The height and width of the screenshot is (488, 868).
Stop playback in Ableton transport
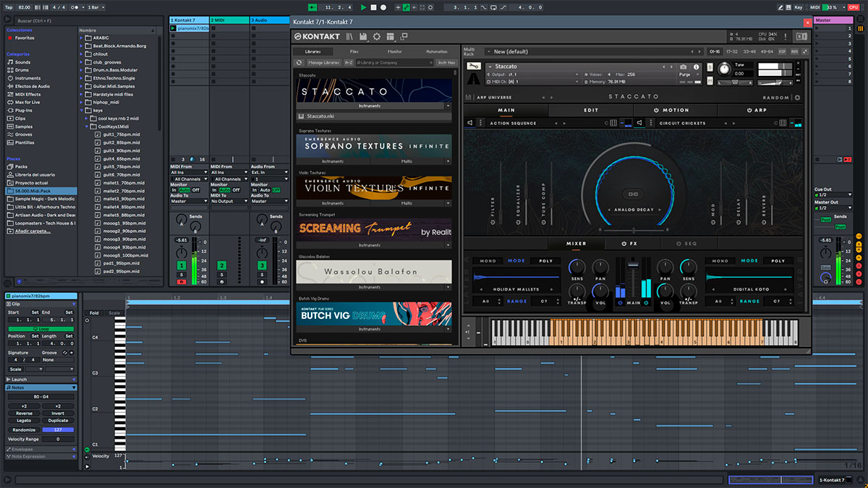point(373,7)
